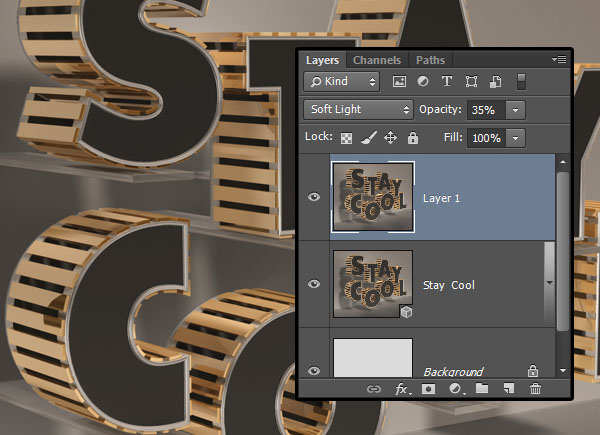The image size is (600, 435).
Task: Create new fill or adjustment layer
Action: (455, 389)
